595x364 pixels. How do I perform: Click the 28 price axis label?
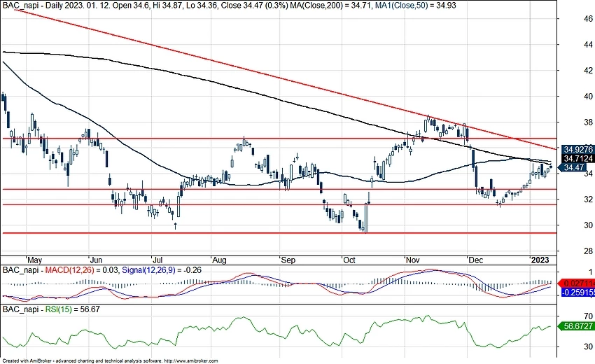click(588, 251)
